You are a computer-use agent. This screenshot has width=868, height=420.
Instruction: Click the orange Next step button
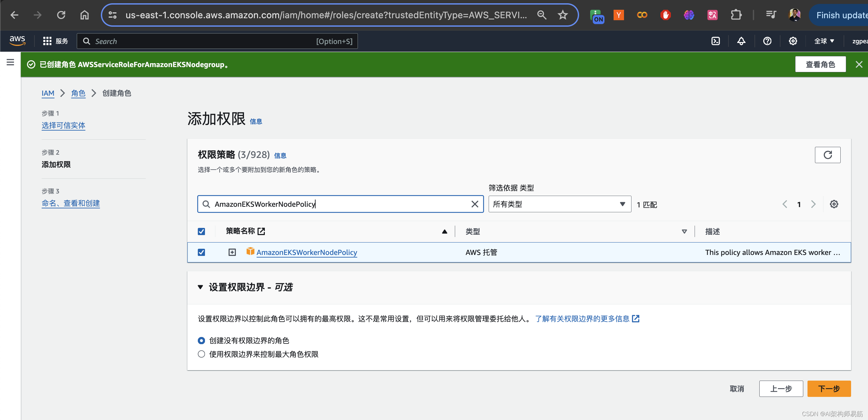[x=829, y=389]
